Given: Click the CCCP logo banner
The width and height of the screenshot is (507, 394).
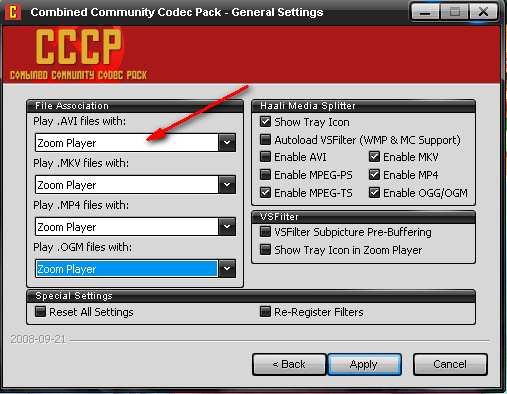Looking at the screenshot, I should [x=252, y=54].
